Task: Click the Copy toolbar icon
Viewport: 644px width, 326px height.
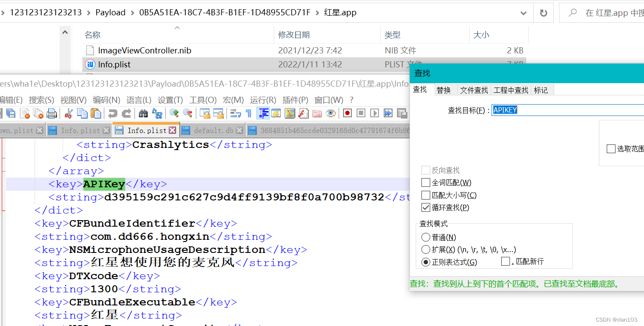Action: pyautogui.click(x=82, y=113)
